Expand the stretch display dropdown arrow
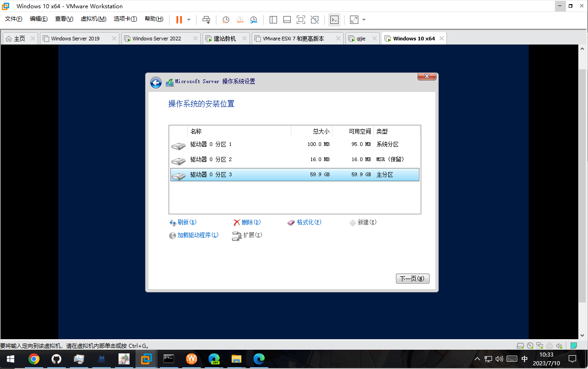This screenshot has width=588, height=369. 364,20
